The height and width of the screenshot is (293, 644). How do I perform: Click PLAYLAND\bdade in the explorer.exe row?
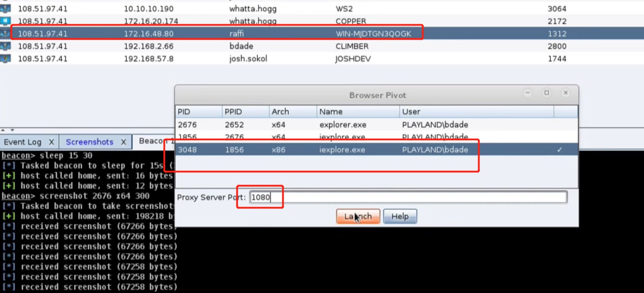pos(435,125)
